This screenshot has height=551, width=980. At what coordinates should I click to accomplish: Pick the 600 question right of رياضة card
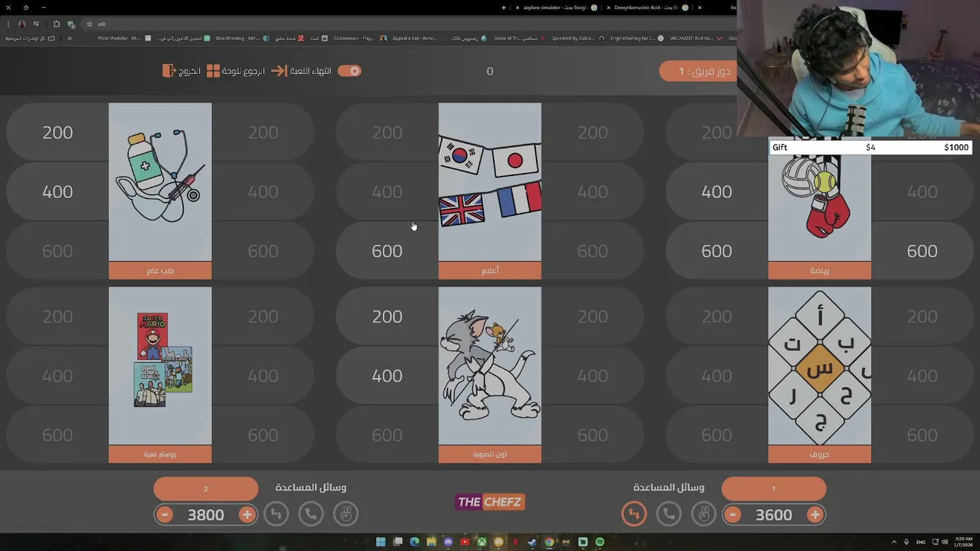coord(923,251)
